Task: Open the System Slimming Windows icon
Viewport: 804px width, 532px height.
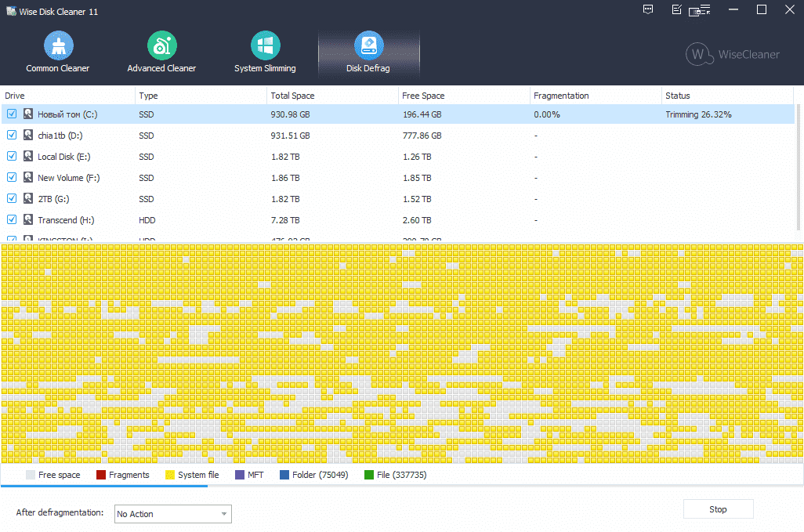Action: [265, 45]
